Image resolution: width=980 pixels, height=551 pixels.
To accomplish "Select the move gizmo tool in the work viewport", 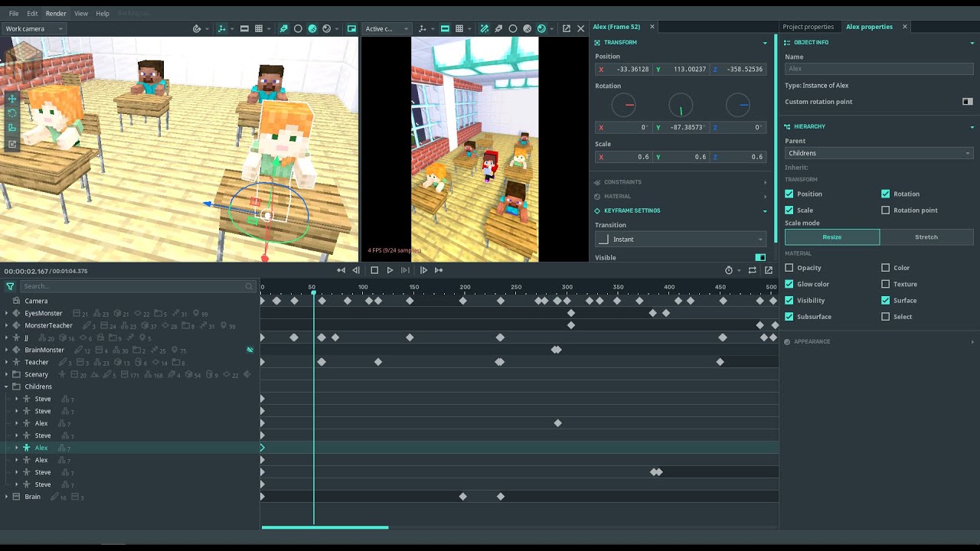I will (x=12, y=99).
